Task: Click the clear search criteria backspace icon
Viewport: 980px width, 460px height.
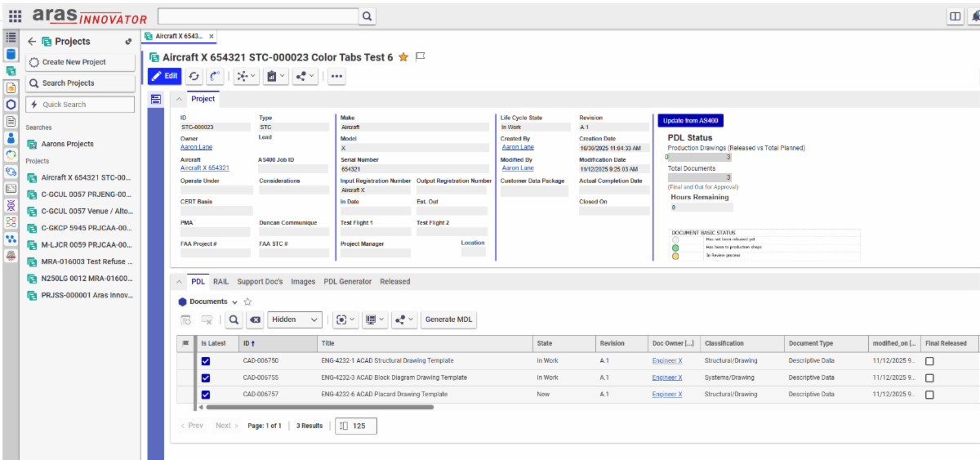Action: coord(254,319)
